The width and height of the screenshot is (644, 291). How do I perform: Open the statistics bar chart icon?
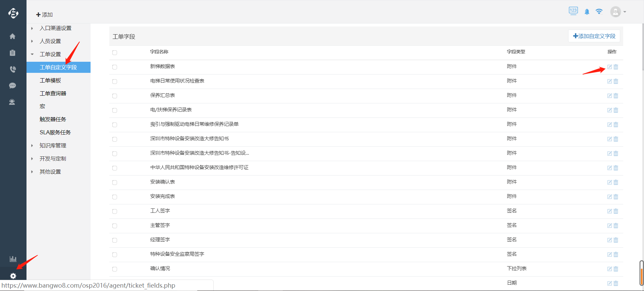pos(13,259)
